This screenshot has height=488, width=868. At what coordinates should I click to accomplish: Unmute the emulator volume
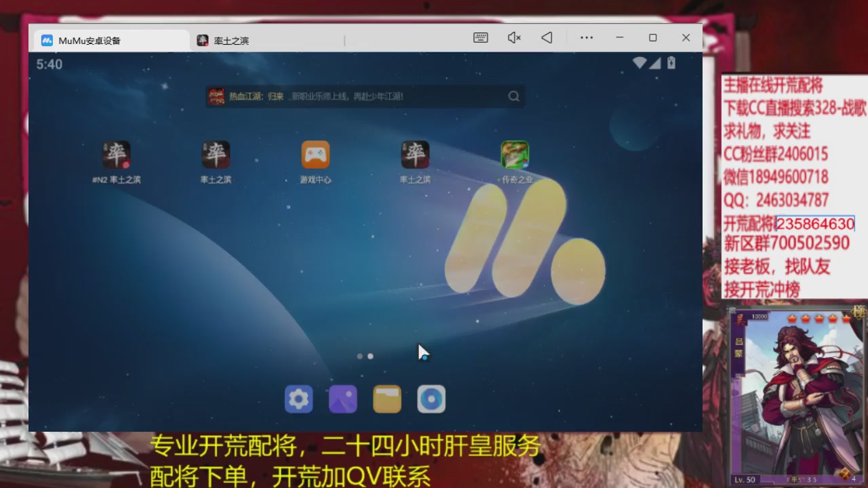pyautogui.click(x=513, y=37)
